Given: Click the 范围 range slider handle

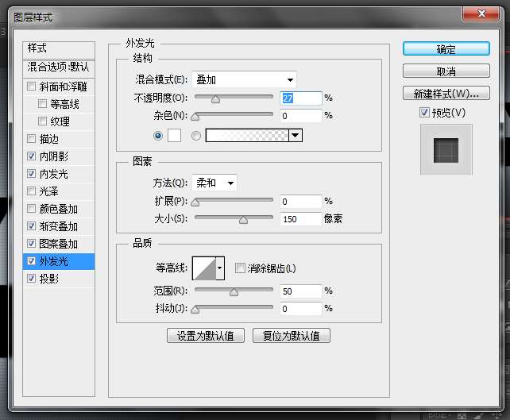Looking at the screenshot, I should 234,292.
